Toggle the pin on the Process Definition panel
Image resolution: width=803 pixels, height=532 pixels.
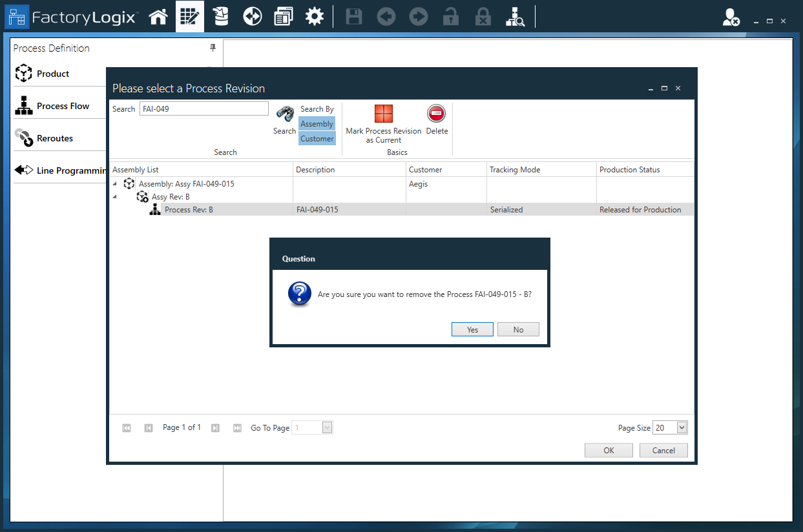(213, 48)
